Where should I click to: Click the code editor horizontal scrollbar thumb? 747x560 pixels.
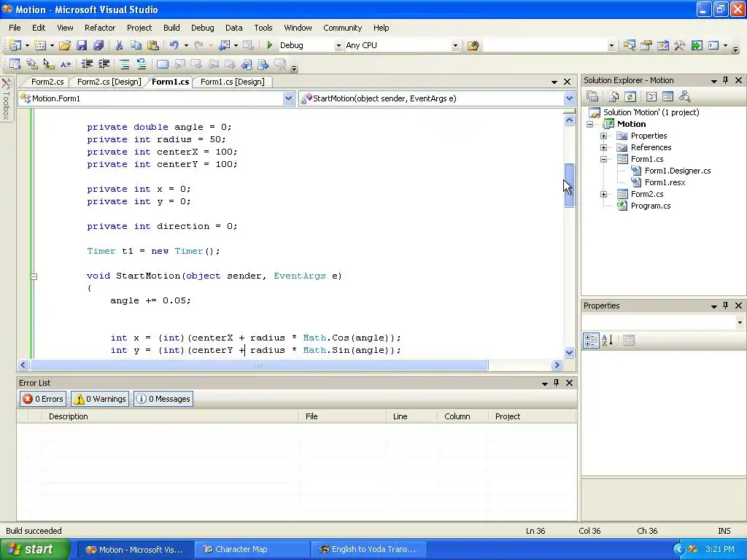point(259,365)
